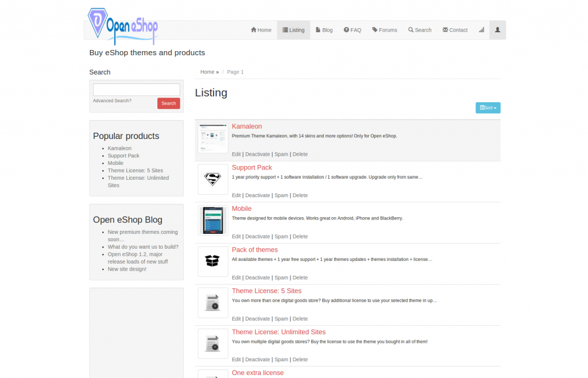Focus the sidebar search input field
The image size is (588, 378).
(x=137, y=90)
